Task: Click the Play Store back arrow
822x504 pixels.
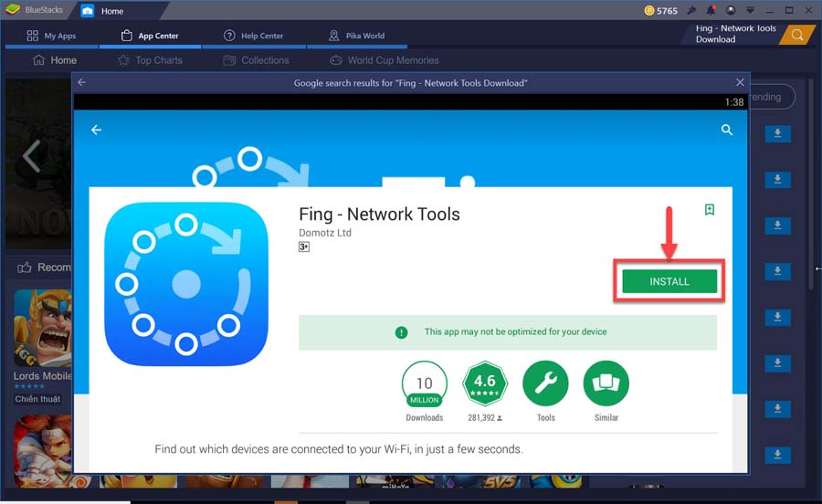Action: pyautogui.click(x=97, y=130)
